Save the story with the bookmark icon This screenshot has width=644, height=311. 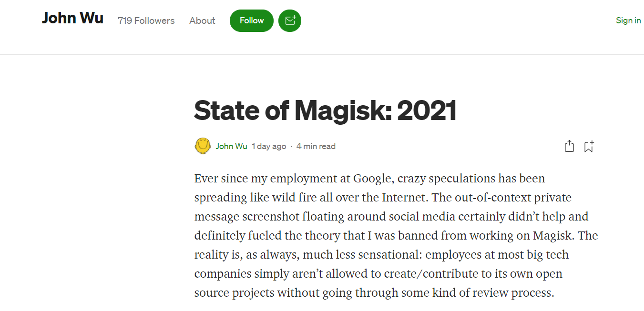[x=589, y=146]
